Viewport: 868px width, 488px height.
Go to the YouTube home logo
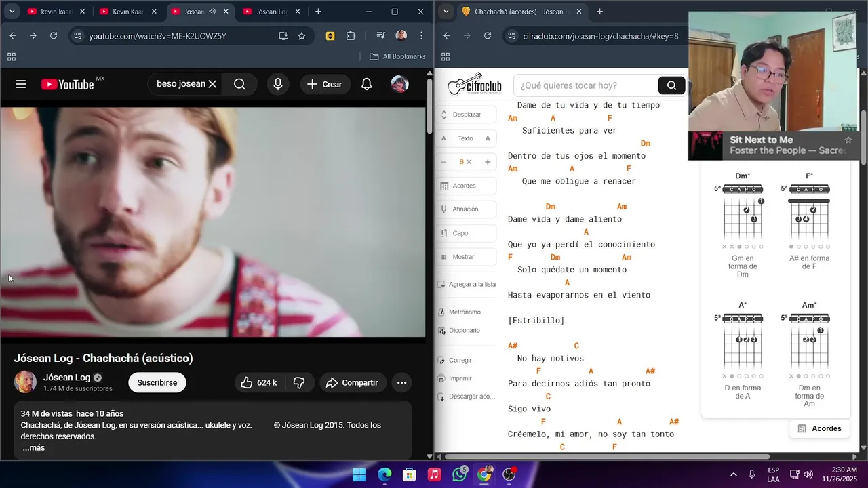pyautogui.click(x=68, y=84)
